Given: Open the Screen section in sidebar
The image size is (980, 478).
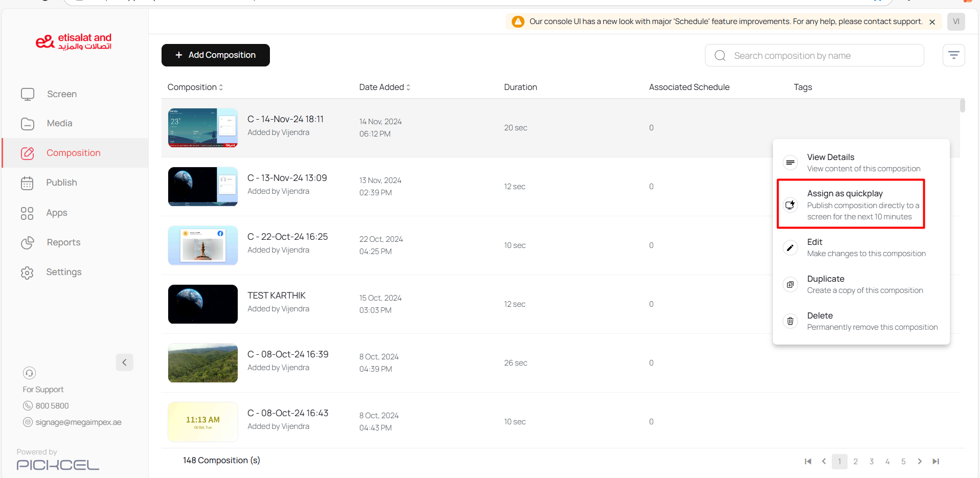Looking at the screenshot, I should 61,94.
